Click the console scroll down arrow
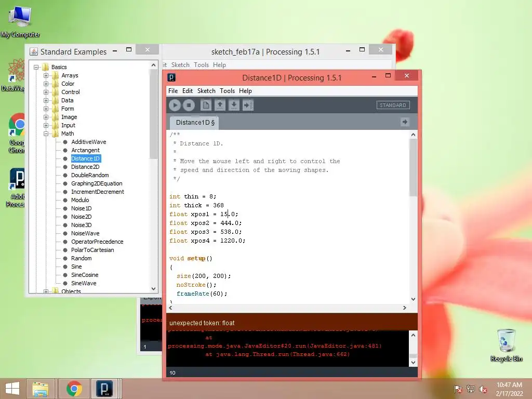 tap(413, 362)
